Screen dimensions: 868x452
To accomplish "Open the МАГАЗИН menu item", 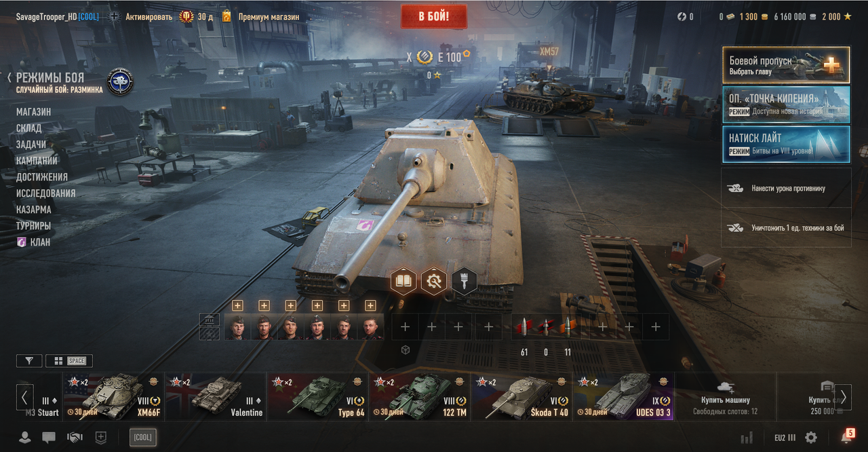I will [34, 111].
